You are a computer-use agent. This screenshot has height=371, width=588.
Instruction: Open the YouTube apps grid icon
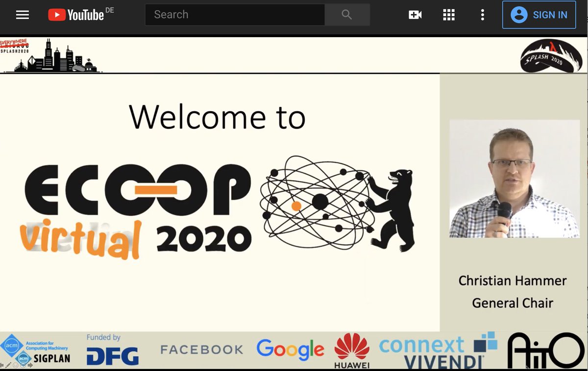[449, 15]
